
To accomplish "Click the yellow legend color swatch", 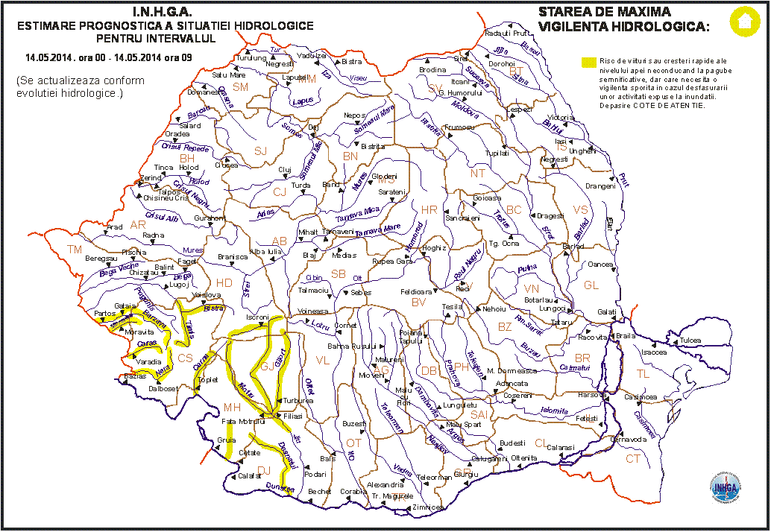I will 589,63.
